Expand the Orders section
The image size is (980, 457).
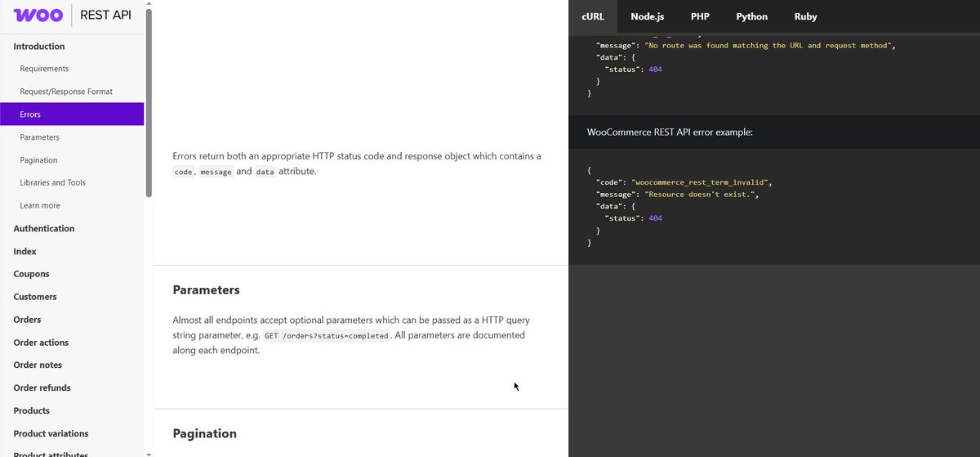tap(27, 320)
